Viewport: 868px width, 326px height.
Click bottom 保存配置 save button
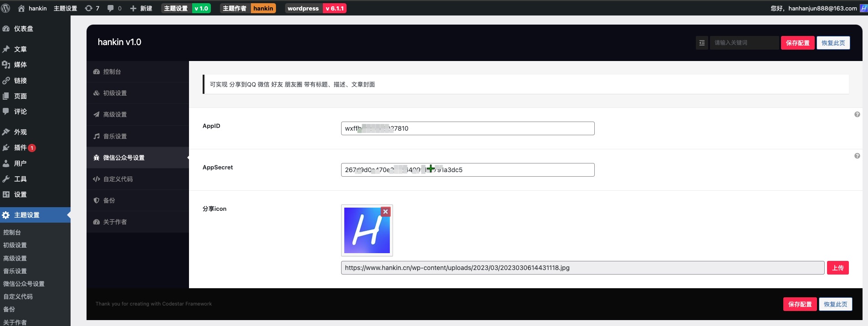(800, 304)
